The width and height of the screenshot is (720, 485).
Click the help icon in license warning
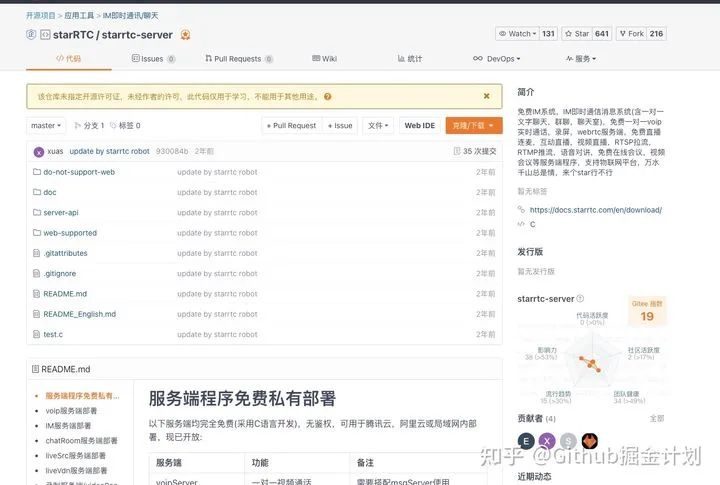327,96
